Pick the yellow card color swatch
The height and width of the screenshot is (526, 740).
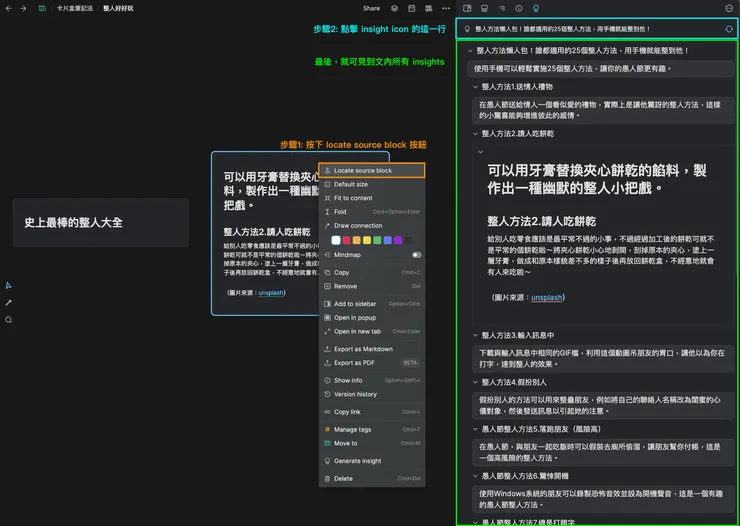[367, 240]
